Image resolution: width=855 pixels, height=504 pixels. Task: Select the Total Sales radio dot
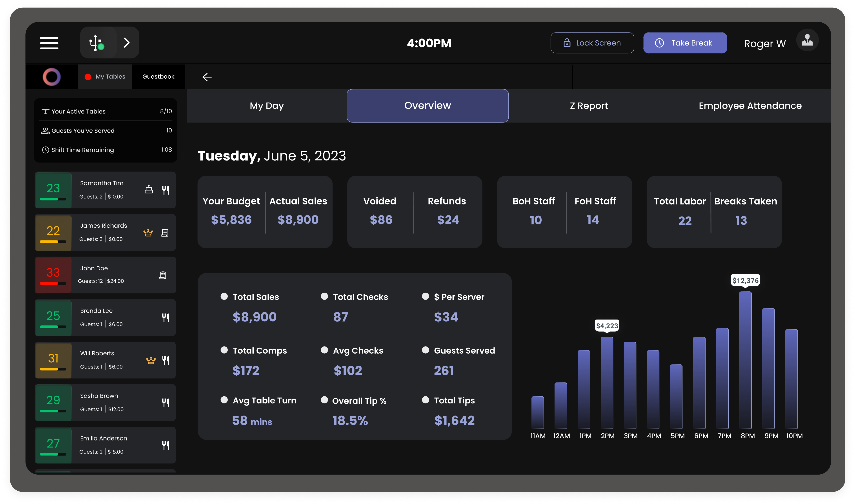click(224, 296)
